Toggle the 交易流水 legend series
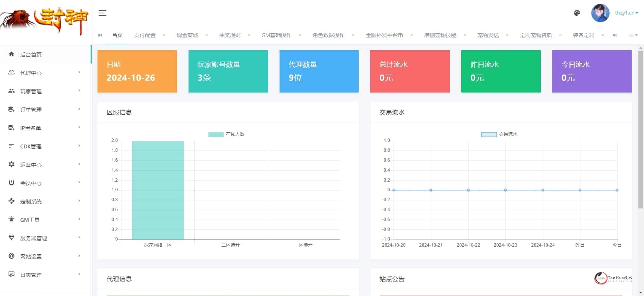Image resolution: width=644 pixels, height=296 pixels. point(499,134)
